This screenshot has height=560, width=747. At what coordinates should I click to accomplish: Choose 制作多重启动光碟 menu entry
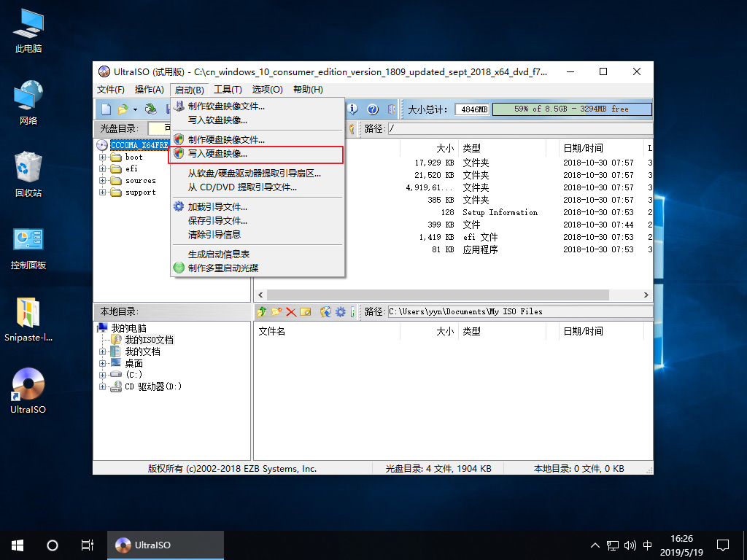257,268
